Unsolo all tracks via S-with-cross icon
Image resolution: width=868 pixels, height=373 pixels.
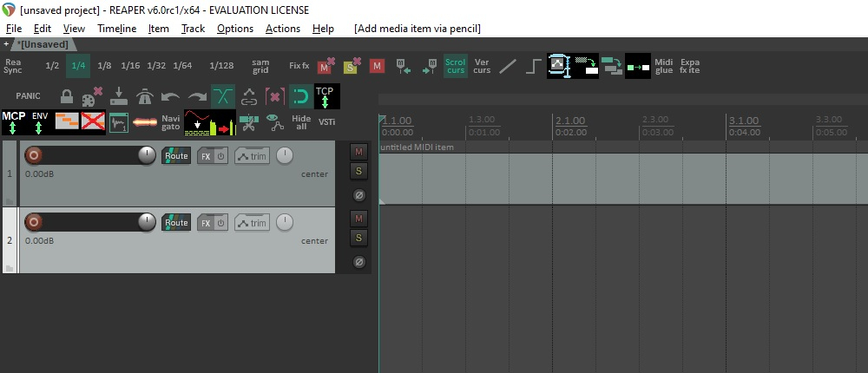[x=352, y=66]
